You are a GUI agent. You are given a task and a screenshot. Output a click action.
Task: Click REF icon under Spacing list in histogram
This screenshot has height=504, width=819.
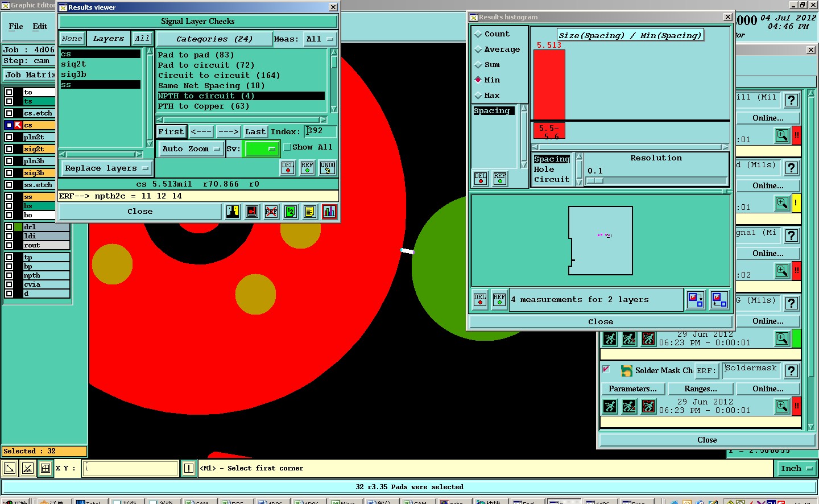[500, 179]
